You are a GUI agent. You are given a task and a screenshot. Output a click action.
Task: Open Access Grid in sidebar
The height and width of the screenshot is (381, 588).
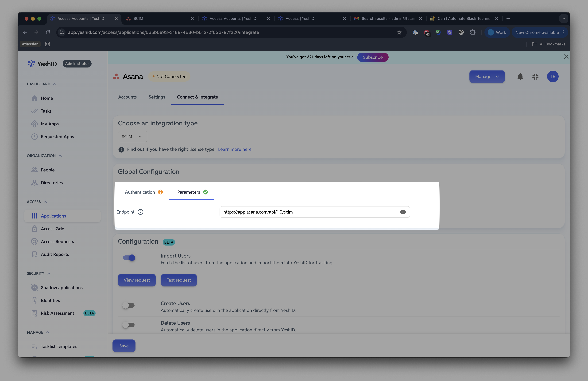(53, 229)
